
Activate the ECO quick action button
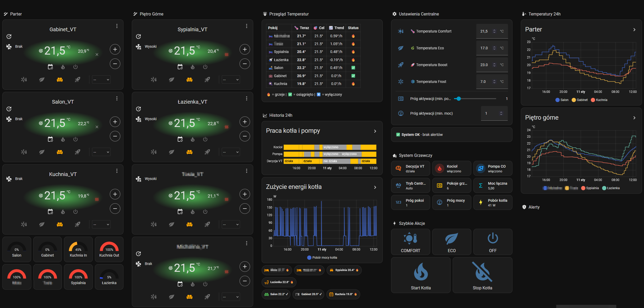click(451, 242)
